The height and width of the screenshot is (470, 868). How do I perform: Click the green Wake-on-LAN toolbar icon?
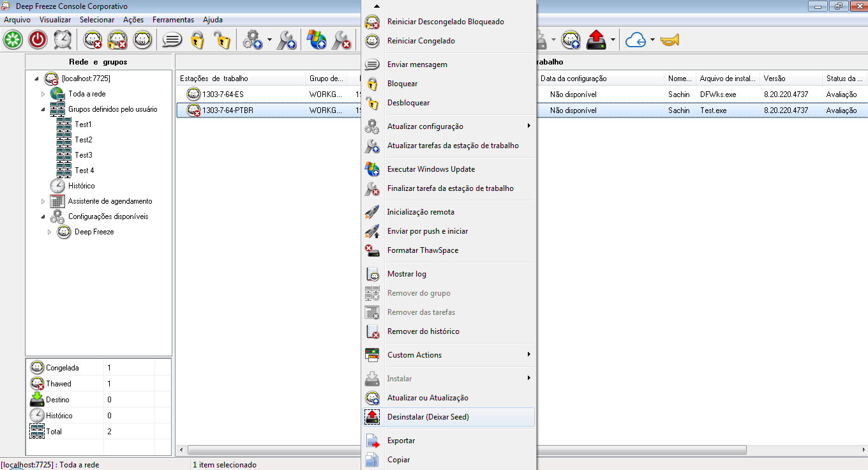point(13,40)
